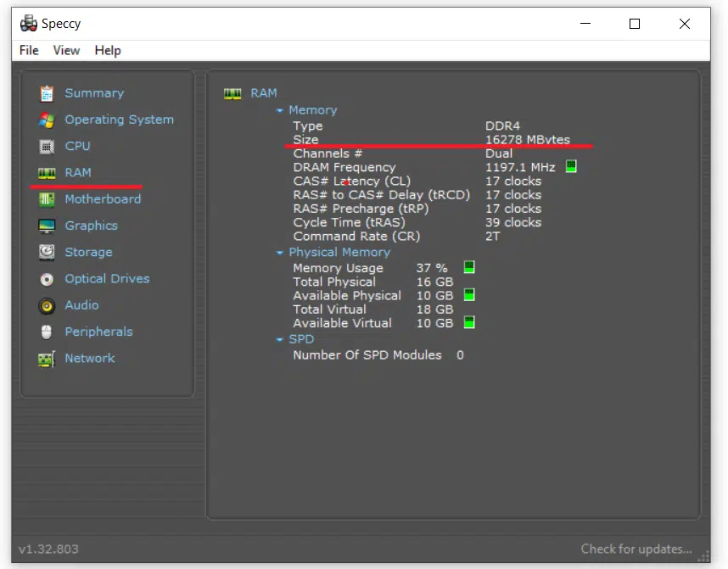Open the View menu
Viewport: 728px width, 569px height.
(66, 50)
